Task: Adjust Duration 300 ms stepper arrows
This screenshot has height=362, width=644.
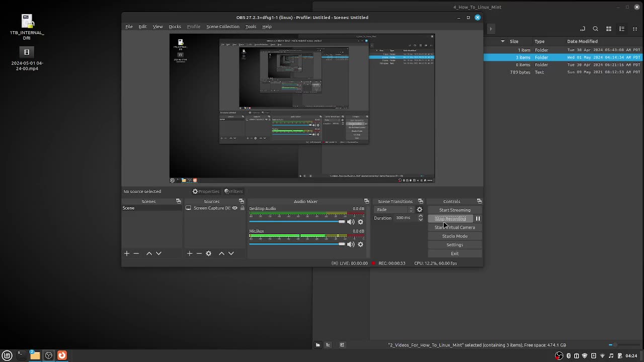Action: point(421,218)
